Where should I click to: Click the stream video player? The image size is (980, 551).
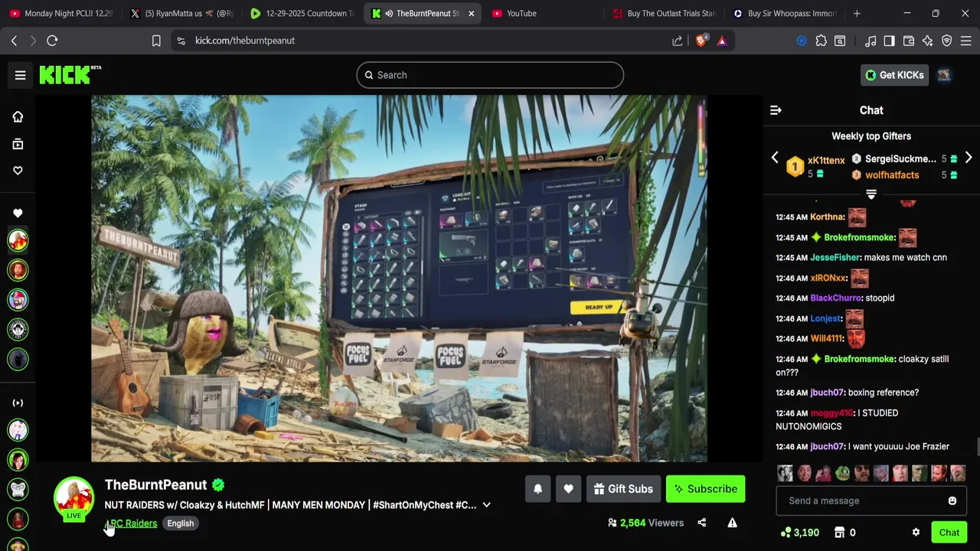tap(399, 279)
